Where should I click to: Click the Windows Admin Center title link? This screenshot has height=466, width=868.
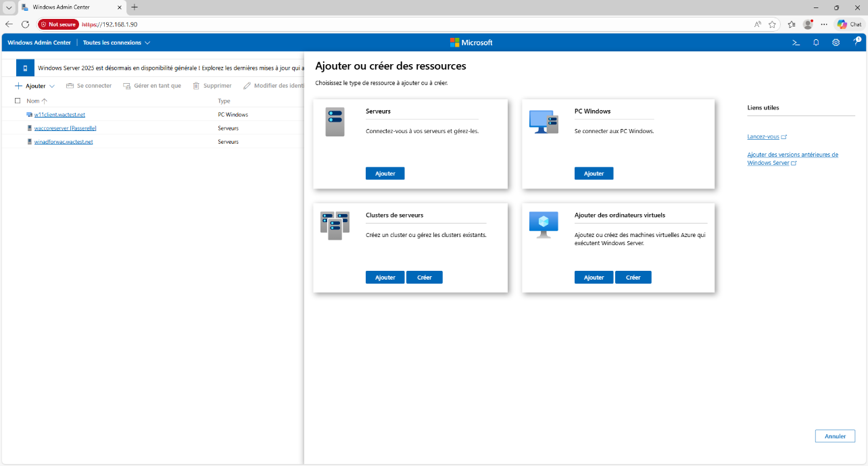(x=39, y=43)
